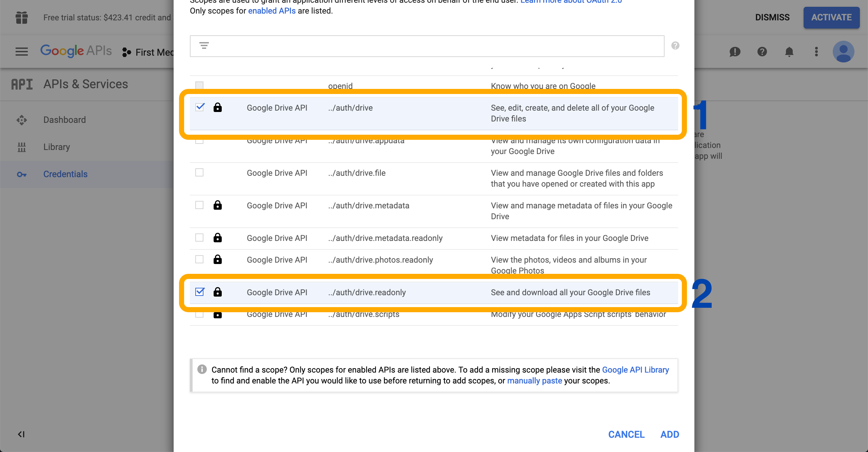Click the lock icon on the drive.readonly row
Screen dimensions: 868x452
pyautogui.click(x=218, y=292)
